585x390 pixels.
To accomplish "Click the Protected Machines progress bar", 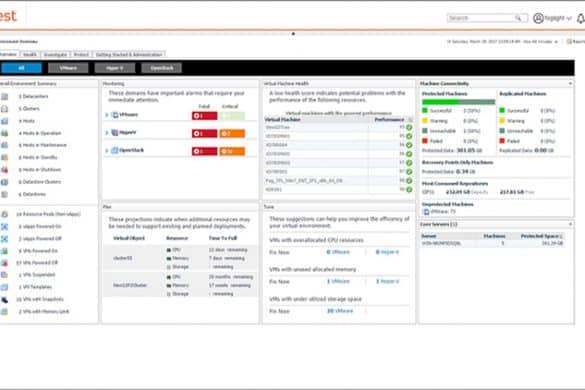I will pyautogui.click(x=459, y=102).
